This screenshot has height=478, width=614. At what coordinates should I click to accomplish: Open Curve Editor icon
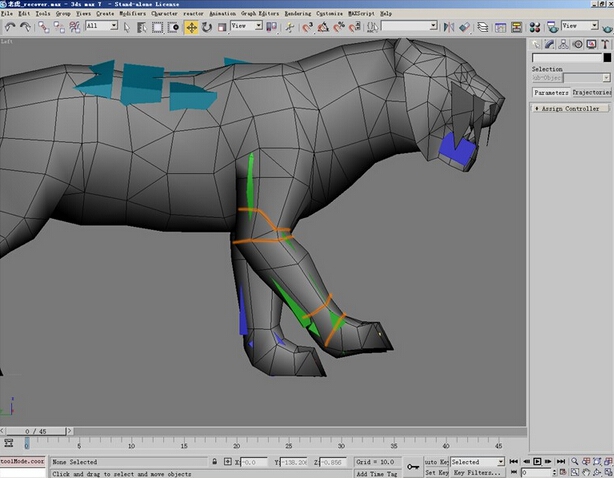(500, 27)
